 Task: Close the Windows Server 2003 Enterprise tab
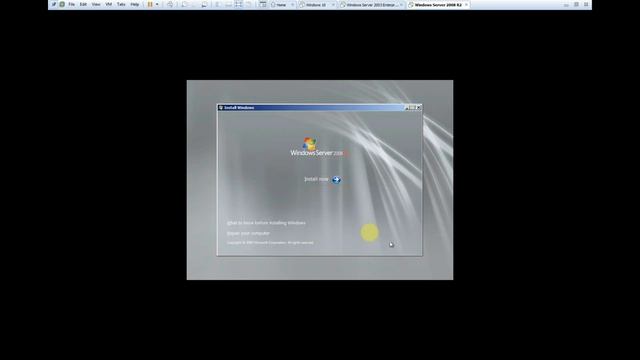402,5
